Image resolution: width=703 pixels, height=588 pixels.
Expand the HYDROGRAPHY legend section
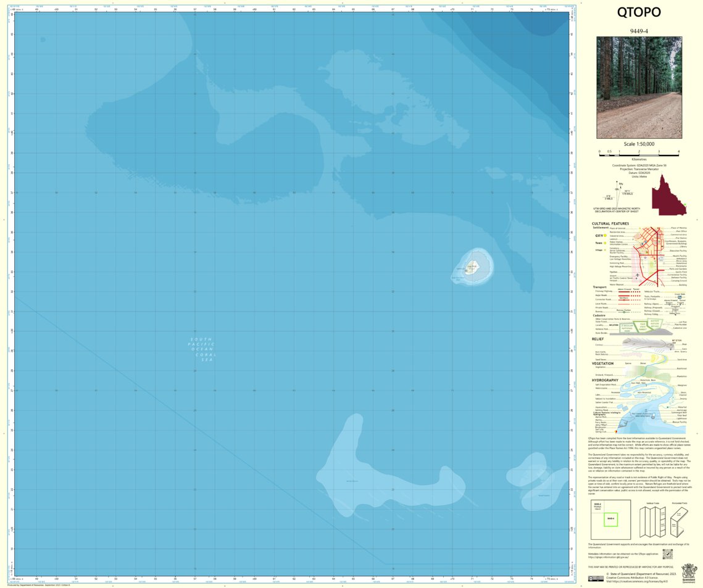click(605, 380)
